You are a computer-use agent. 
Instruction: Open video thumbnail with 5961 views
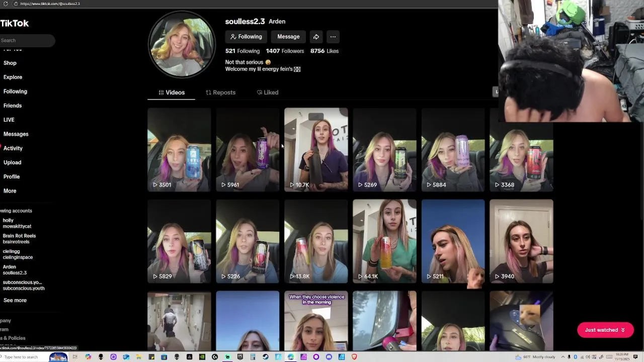click(248, 150)
